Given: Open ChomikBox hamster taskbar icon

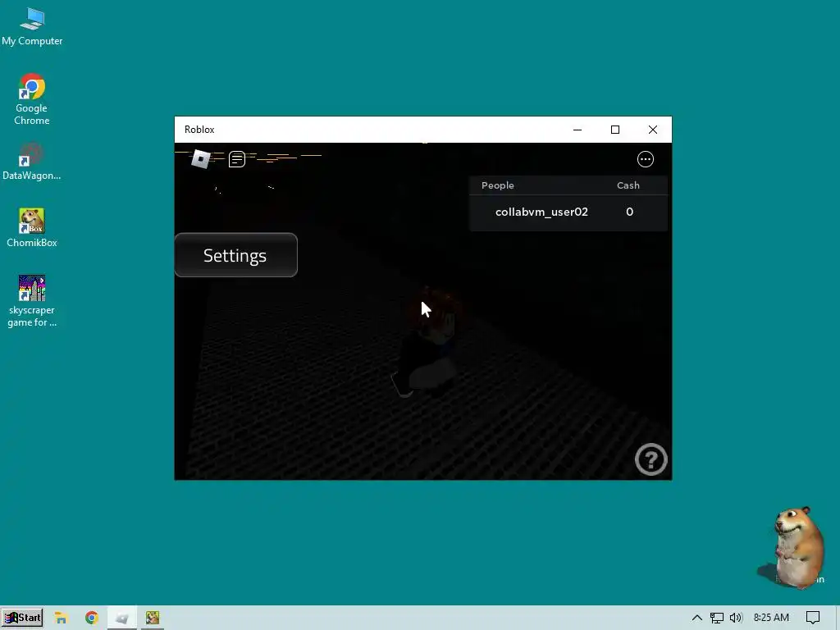Looking at the screenshot, I should [x=153, y=618].
